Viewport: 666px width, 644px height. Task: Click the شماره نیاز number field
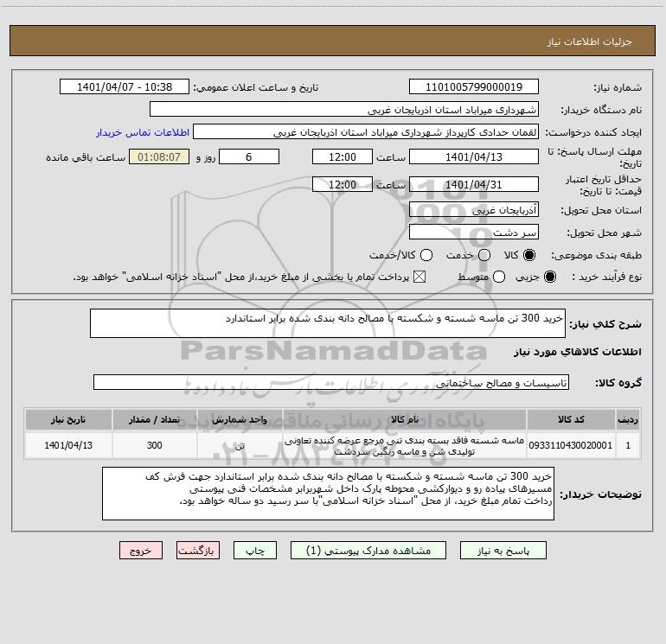(x=474, y=87)
